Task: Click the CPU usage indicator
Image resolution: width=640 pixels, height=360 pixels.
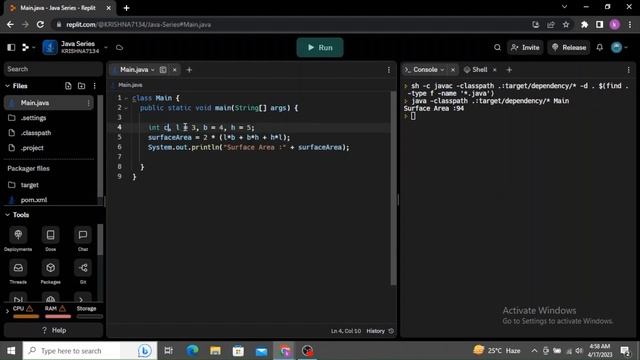Action: (25, 311)
